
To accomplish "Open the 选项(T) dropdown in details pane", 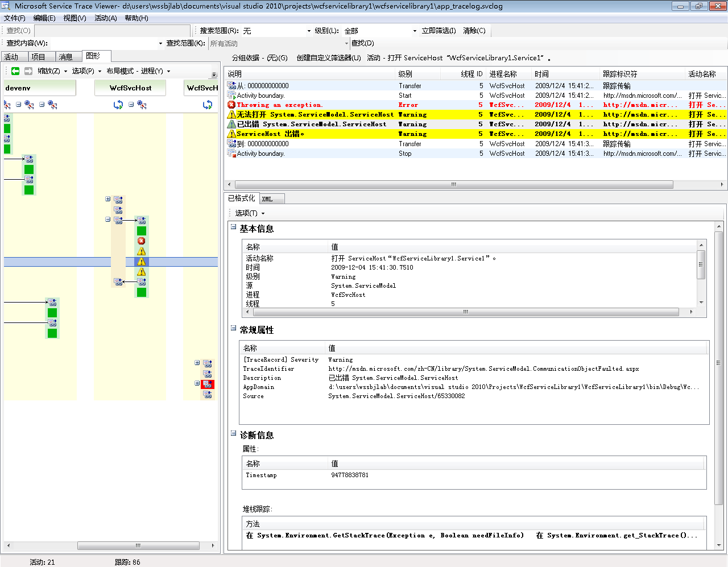I will 250,213.
